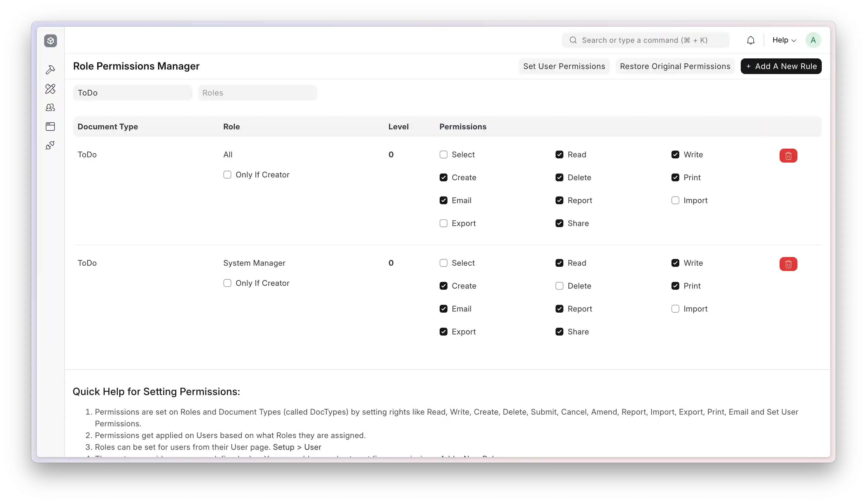Viewport: 867px width, 504px height.
Task: Click the search command bar
Action: pyautogui.click(x=645, y=40)
